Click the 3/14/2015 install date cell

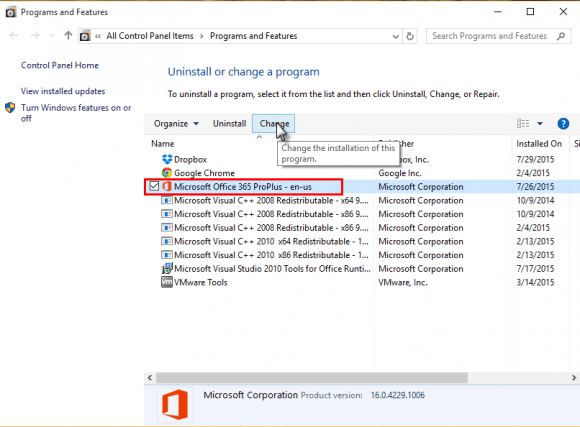(535, 283)
